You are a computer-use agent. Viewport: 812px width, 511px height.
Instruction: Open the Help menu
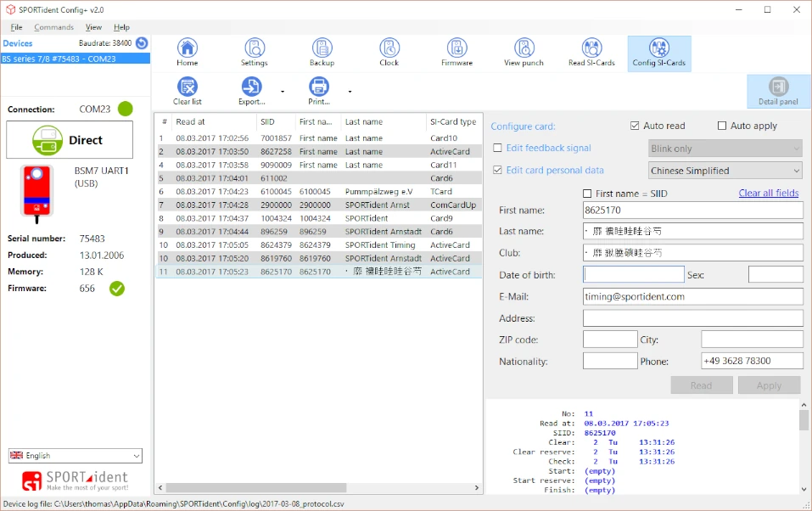click(121, 27)
